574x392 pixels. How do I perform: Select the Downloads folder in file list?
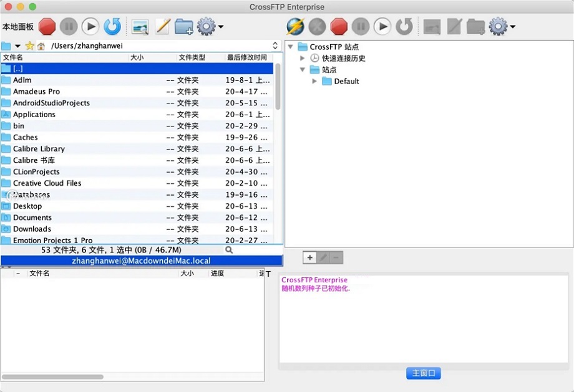pos(32,229)
